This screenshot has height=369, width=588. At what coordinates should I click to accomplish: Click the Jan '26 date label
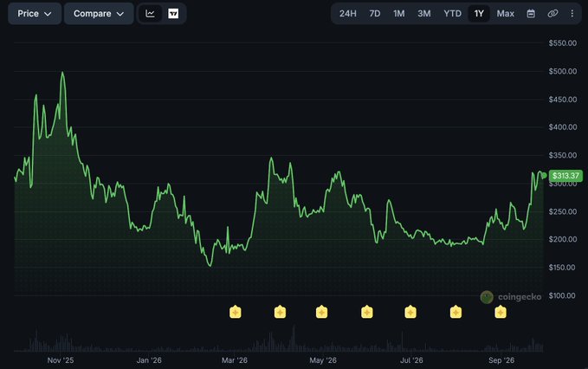point(149,360)
